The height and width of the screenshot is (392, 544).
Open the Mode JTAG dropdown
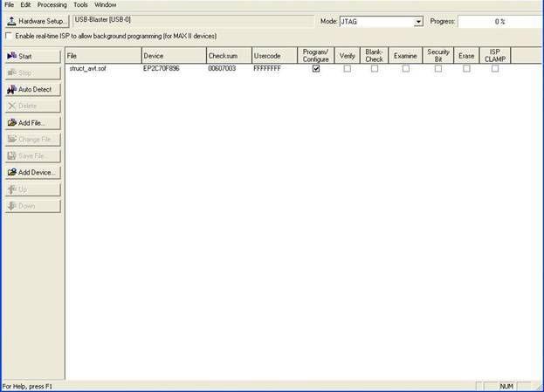(417, 21)
